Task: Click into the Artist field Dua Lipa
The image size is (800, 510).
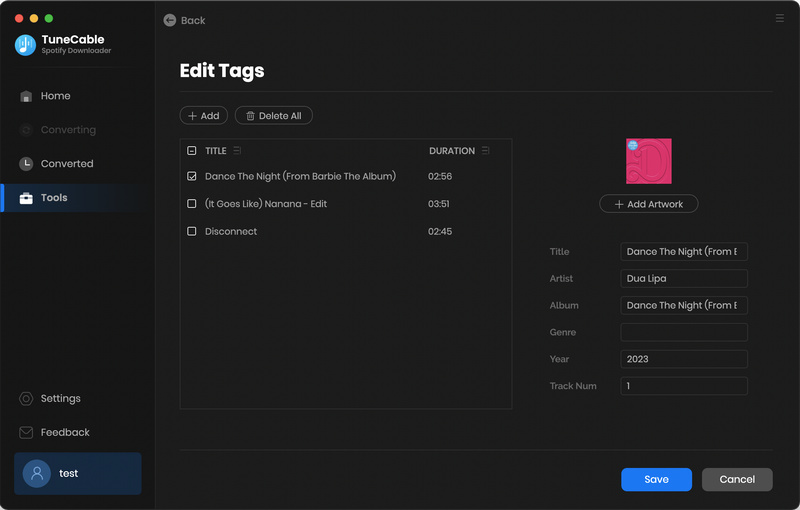Action: pos(684,278)
